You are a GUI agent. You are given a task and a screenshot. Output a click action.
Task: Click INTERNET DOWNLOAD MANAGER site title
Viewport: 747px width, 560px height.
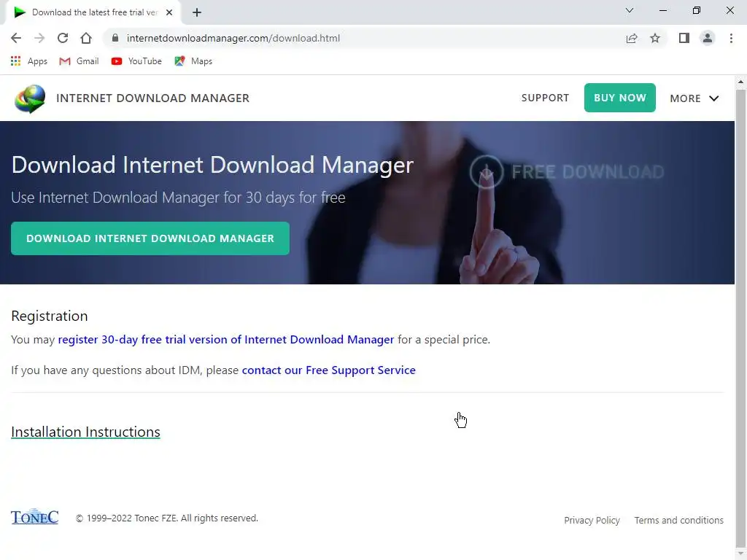(x=152, y=98)
